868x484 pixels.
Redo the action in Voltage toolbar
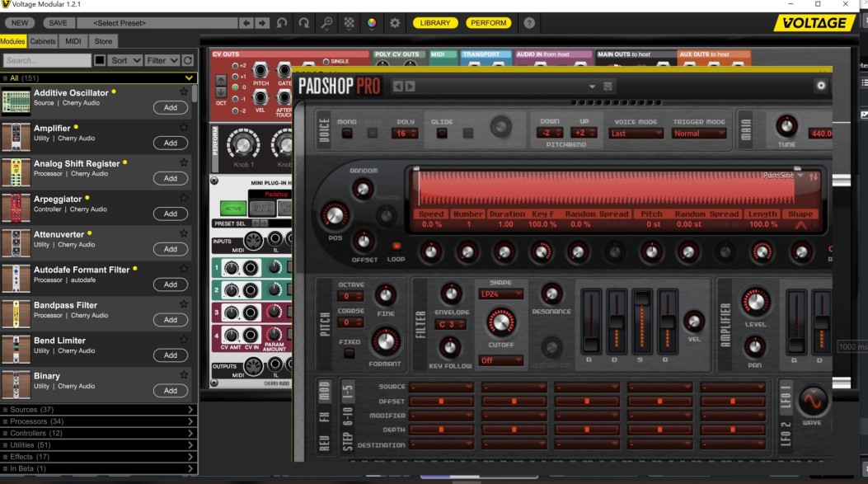[x=304, y=23]
